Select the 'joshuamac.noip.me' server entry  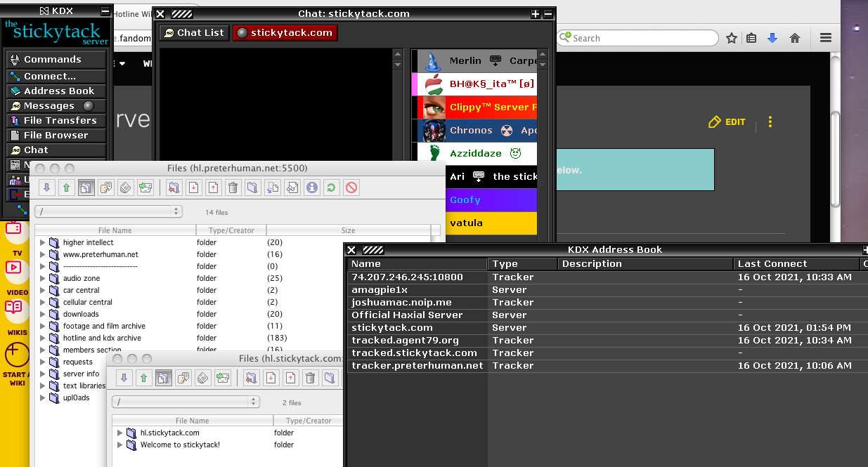coord(607,303)
